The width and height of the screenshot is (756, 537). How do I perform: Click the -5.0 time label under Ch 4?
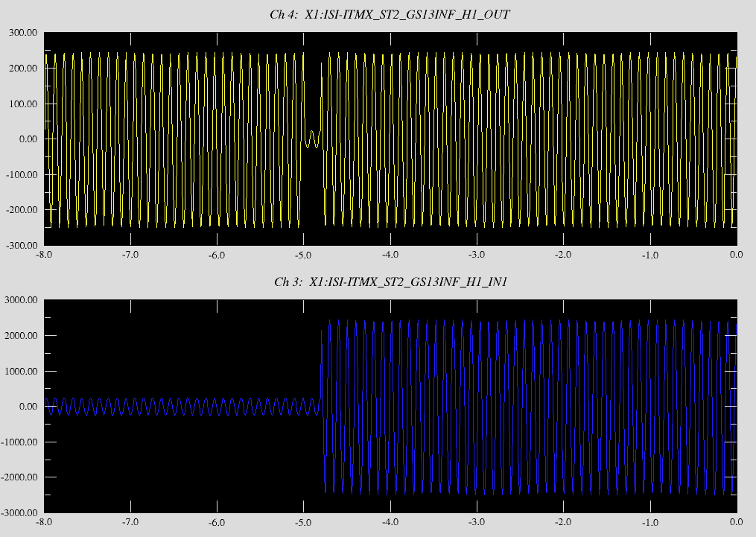(x=303, y=255)
